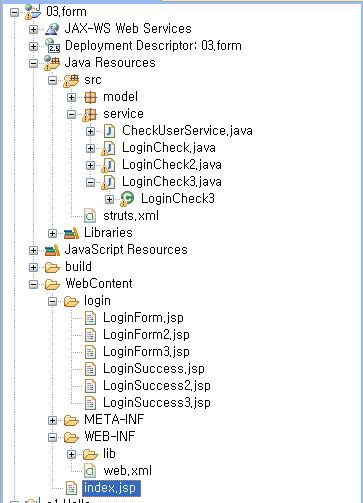Click the JAX-WS Web Services icon

(52, 29)
